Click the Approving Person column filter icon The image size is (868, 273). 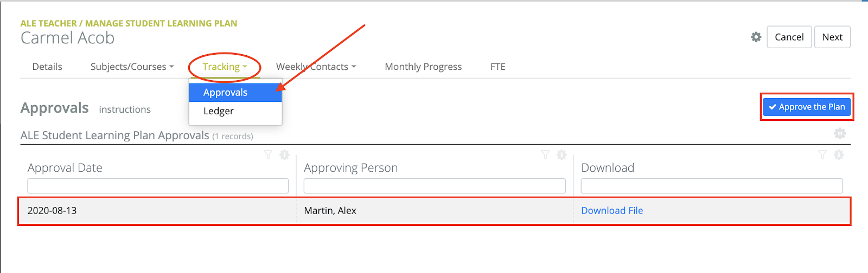point(545,155)
